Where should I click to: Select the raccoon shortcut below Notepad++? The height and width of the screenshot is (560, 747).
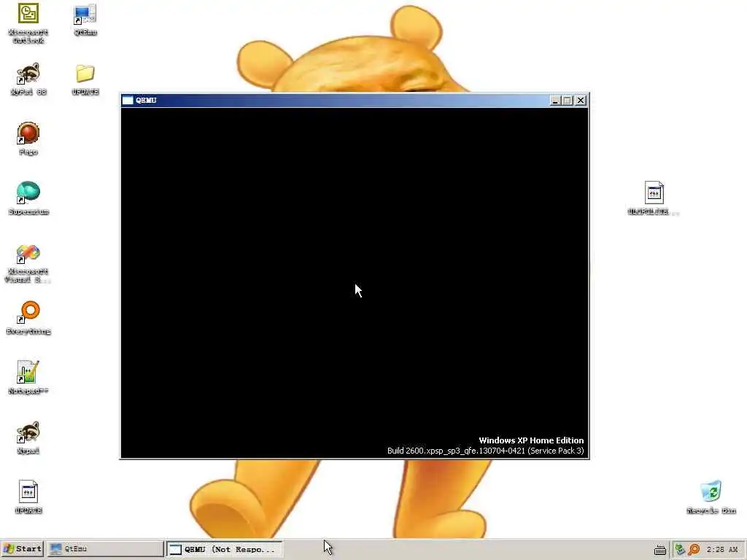(28, 437)
